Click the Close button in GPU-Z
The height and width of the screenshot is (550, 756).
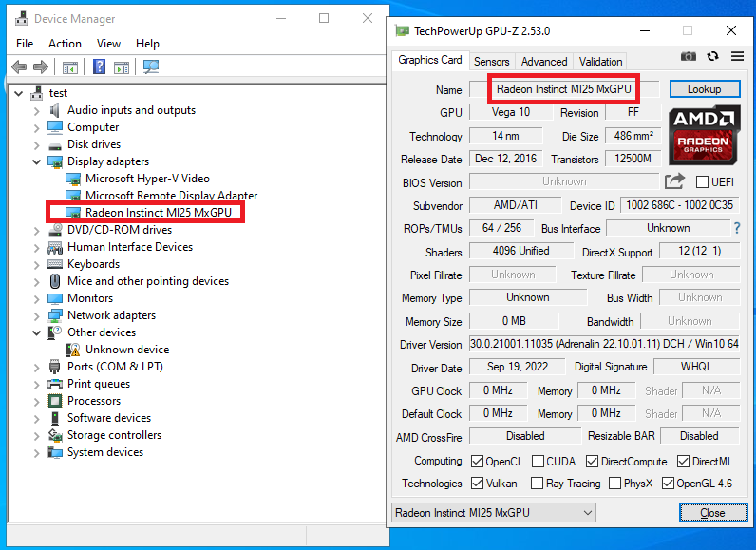coord(712,513)
